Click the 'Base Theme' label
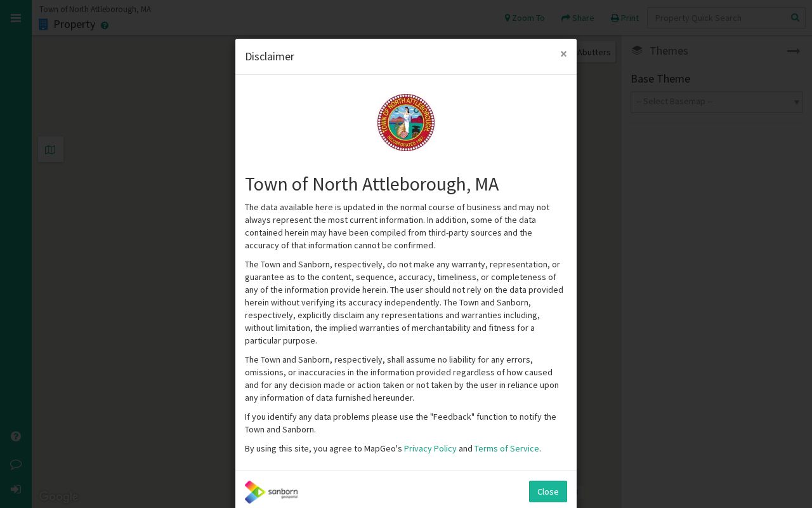Viewport: 812px width, 508px height. (x=660, y=79)
